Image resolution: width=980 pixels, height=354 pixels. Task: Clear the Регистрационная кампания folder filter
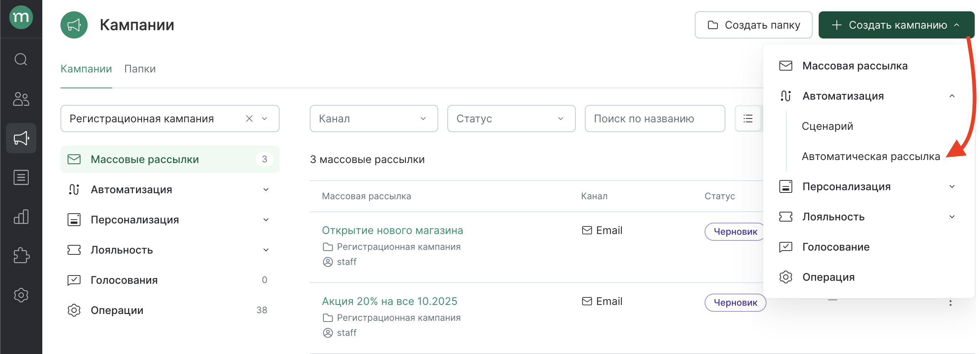pyautogui.click(x=249, y=119)
